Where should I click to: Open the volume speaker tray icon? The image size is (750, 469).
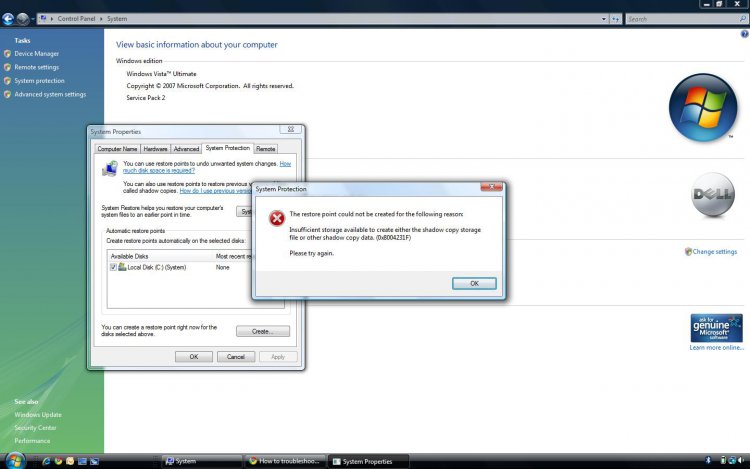(741, 460)
